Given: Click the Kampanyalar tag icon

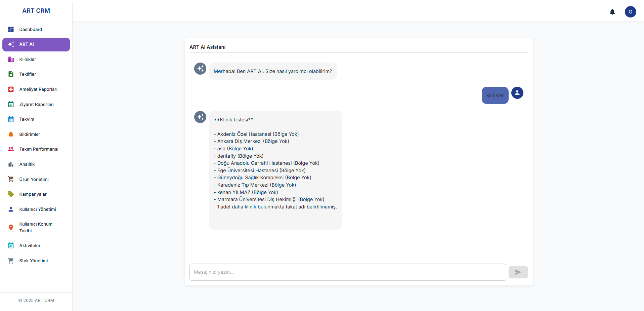Looking at the screenshot, I should [x=11, y=194].
